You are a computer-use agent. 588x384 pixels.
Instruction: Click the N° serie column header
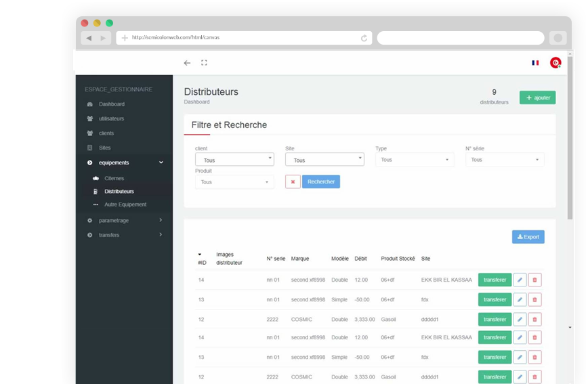(276, 259)
